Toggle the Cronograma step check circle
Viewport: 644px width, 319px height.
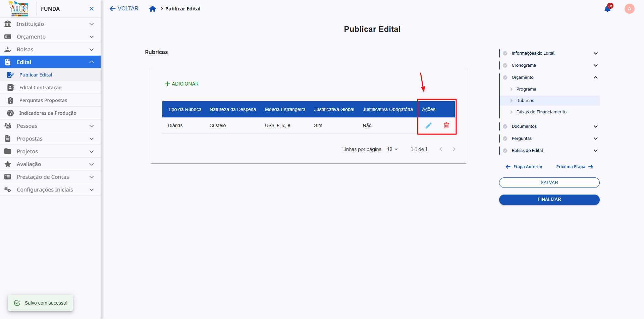tap(505, 65)
